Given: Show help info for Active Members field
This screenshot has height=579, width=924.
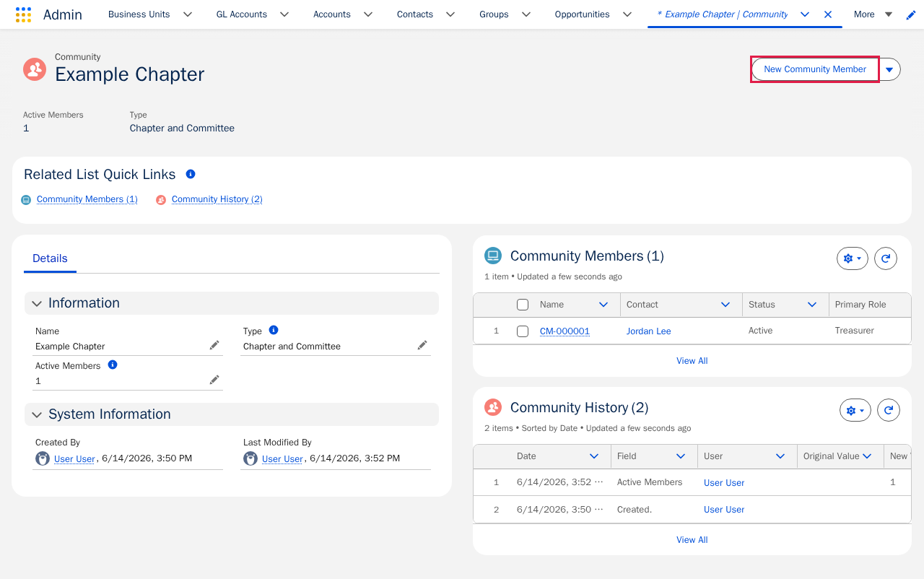Looking at the screenshot, I should [x=113, y=365].
